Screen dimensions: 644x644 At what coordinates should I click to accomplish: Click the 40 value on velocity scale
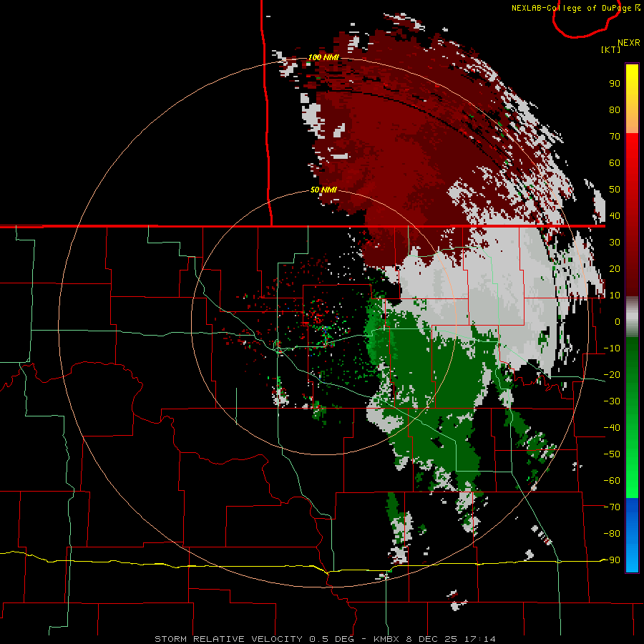click(615, 215)
